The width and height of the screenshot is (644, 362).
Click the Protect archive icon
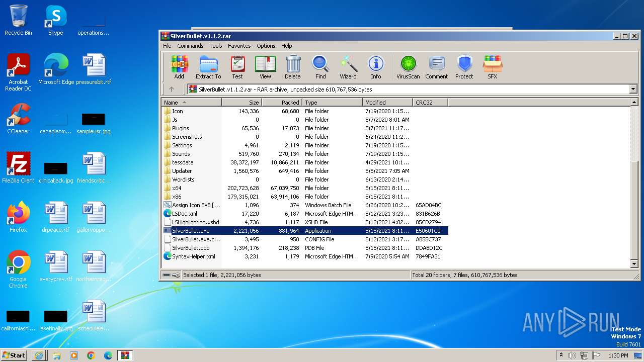(x=464, y=67)
